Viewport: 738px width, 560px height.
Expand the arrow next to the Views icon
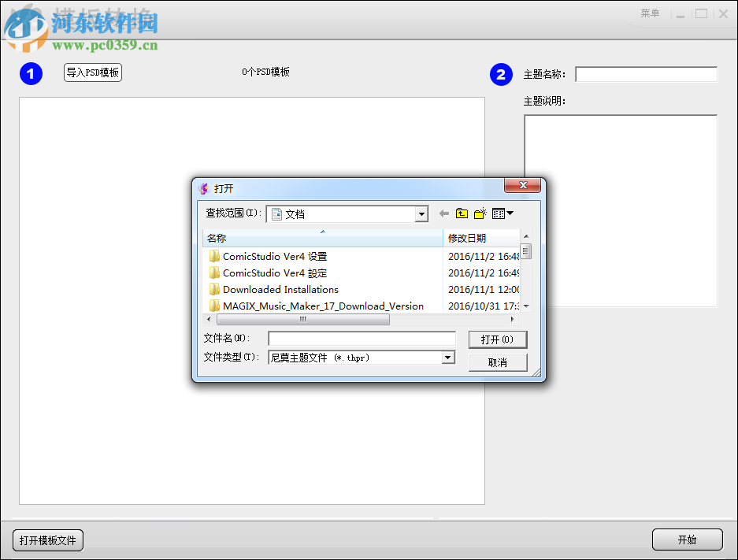pos(510,213)
